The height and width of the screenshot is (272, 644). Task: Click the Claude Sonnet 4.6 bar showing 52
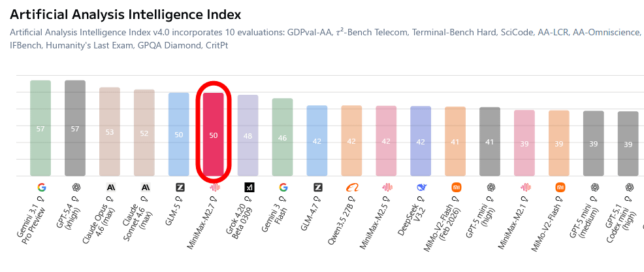point(144,133)
